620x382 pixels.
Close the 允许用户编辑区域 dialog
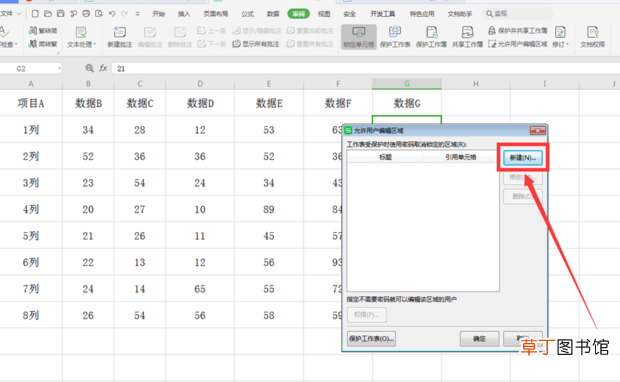[x=537, y=130]
